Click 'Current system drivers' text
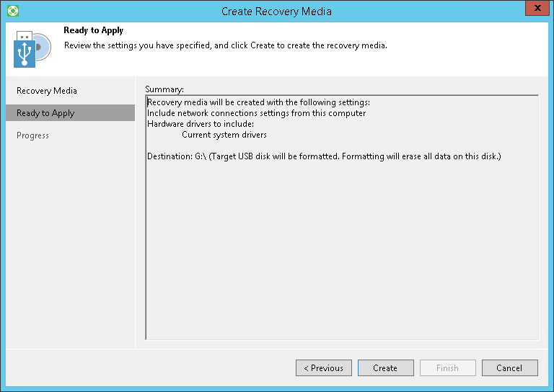Screen dimensions: 554x392 tap(224, 135)
